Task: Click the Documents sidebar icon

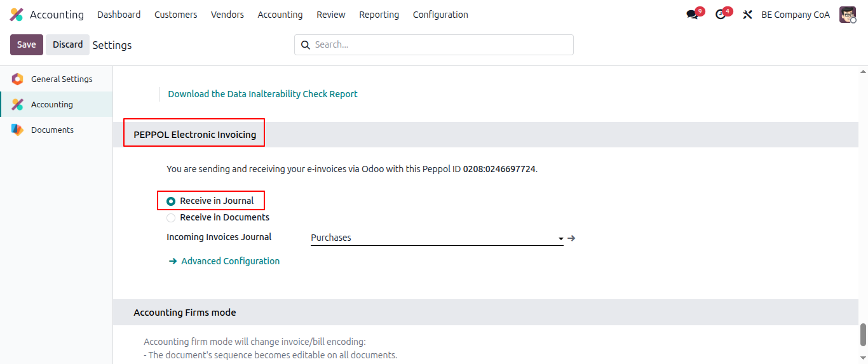Action: pyautogui.click(x=18, y=130)
